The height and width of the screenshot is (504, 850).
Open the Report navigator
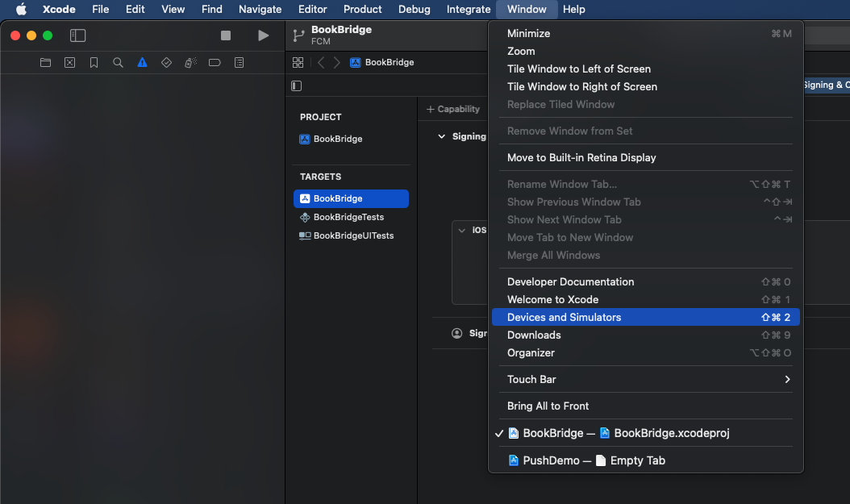click(x=240, y=63)
